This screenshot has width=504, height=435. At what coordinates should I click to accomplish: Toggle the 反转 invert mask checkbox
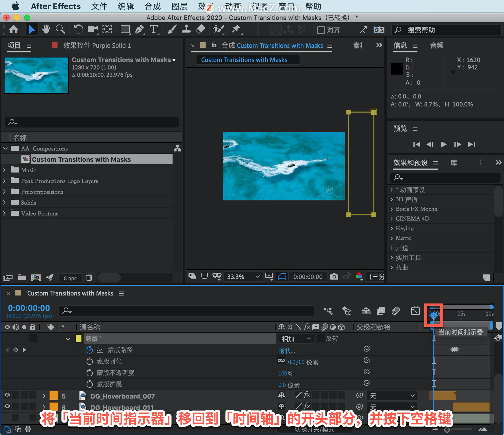pyautogui.click(x=321, y=338)
